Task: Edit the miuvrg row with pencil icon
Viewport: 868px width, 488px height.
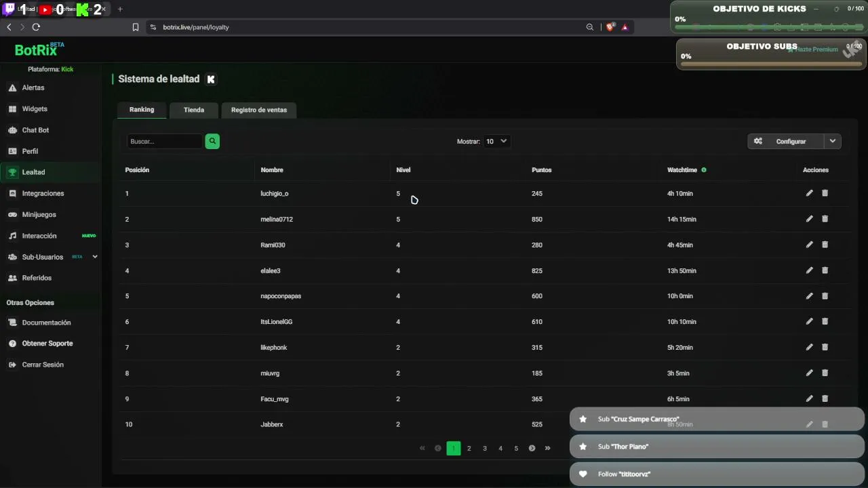Action: [x=809, y=373]
